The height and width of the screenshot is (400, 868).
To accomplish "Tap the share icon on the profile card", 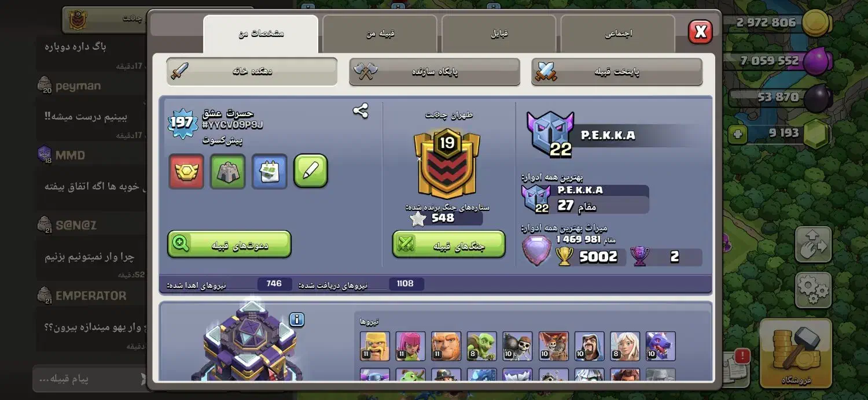I will coord(361,110).
